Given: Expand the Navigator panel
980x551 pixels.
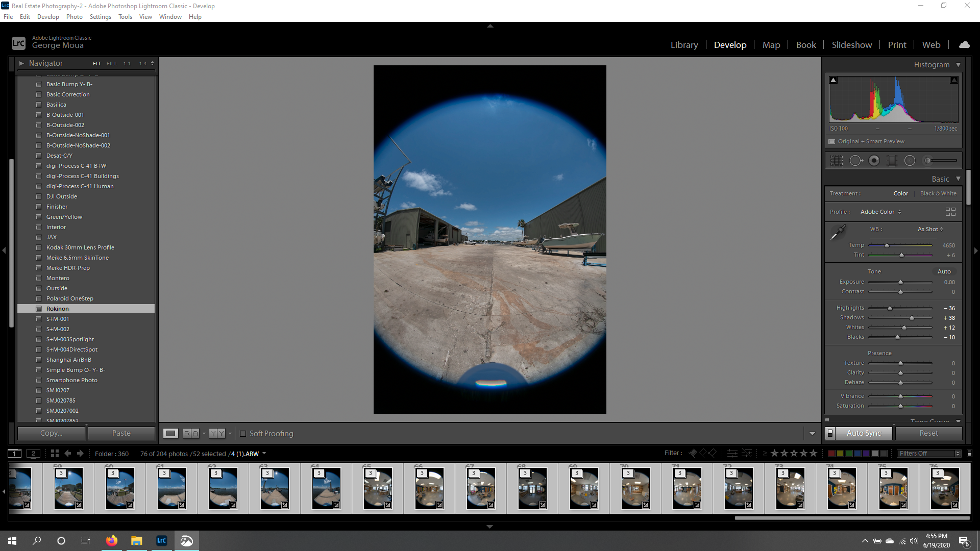Looking at the screenshot, I should [x=21, y=63].
